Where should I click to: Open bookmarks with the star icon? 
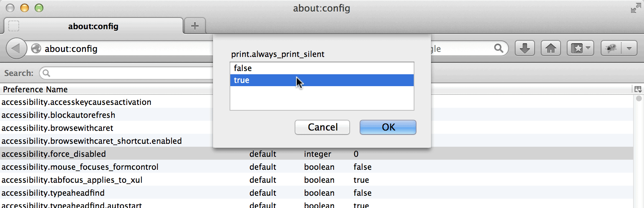[x=577, y=48]
